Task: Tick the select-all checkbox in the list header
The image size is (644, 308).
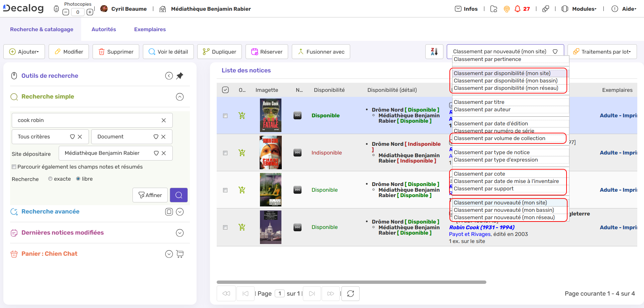Action: [225, 90]
